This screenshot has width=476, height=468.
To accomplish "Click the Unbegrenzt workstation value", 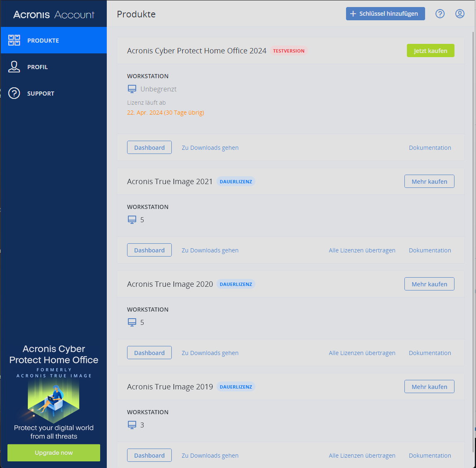I will (x=158, y=89).
